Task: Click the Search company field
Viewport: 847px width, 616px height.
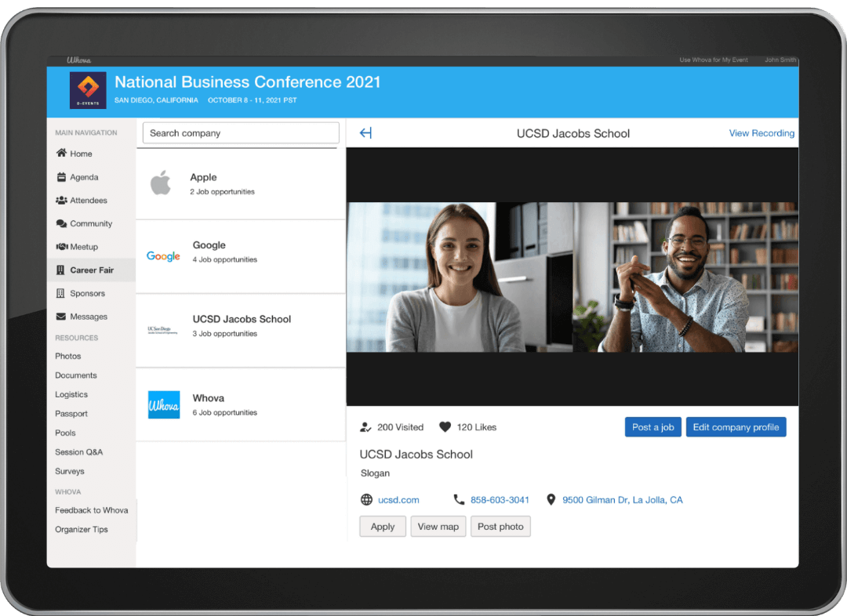Action: 241,132
